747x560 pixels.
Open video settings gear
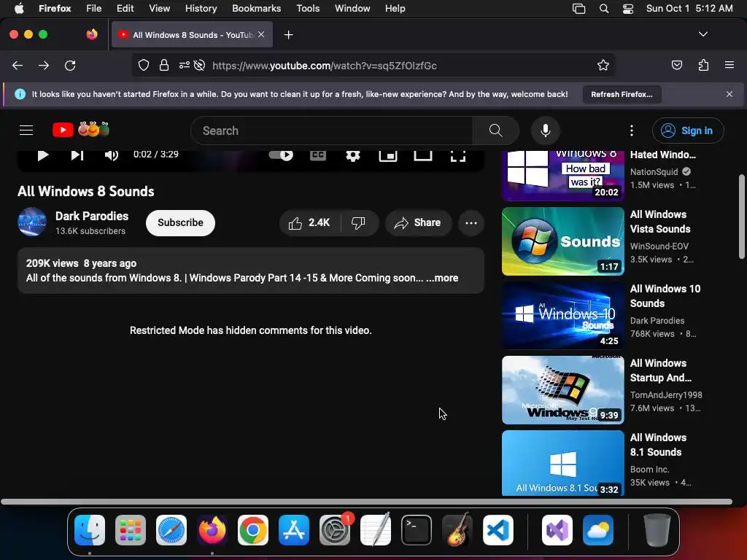coord(352,155)
